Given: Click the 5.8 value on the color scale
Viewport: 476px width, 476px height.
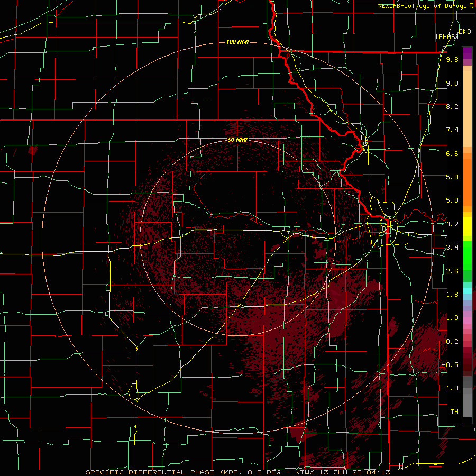Looking at the screenshot, I should tap(452, 177).
